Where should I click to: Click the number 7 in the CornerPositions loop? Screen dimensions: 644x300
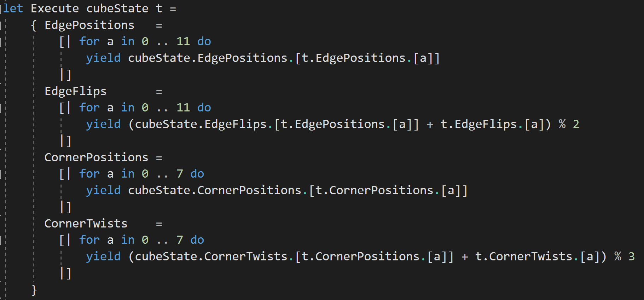point(180,174)
